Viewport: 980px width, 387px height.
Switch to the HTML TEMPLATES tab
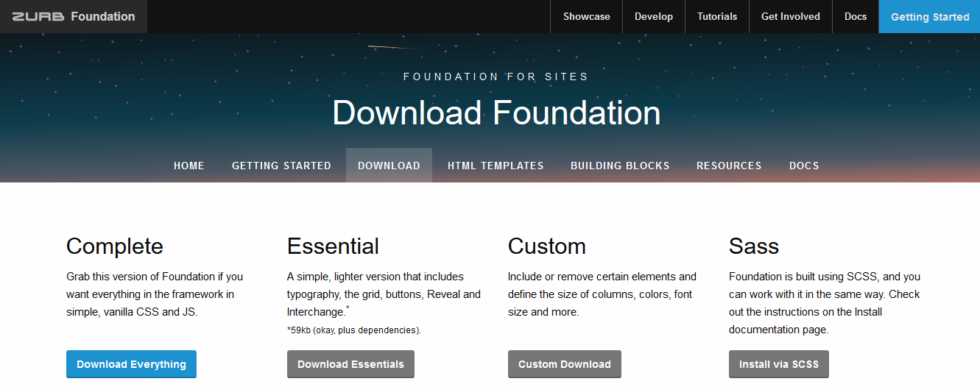click(496, 166)
